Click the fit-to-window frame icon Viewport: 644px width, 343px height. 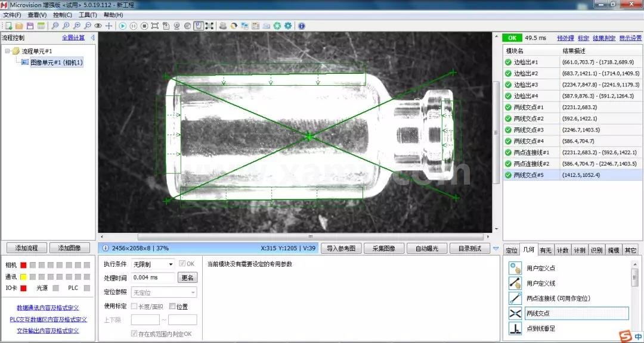(x=155, y=26)
